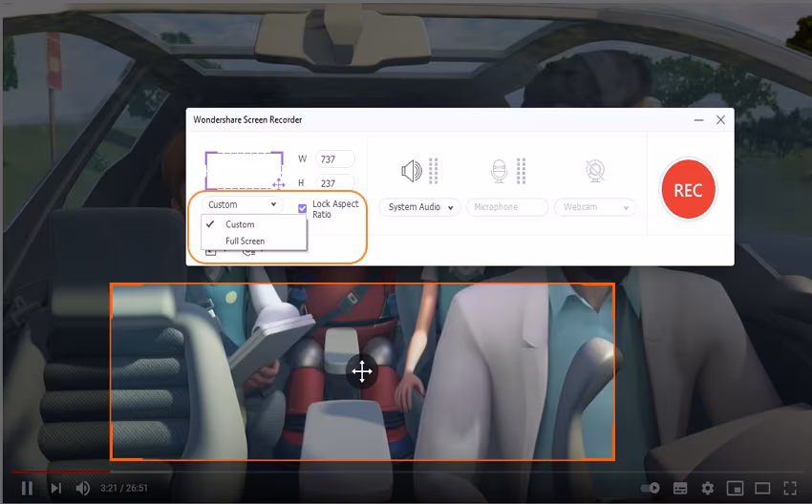812x504 pixels.
Task: Pause the playing video
Action: tap(27, 488)
